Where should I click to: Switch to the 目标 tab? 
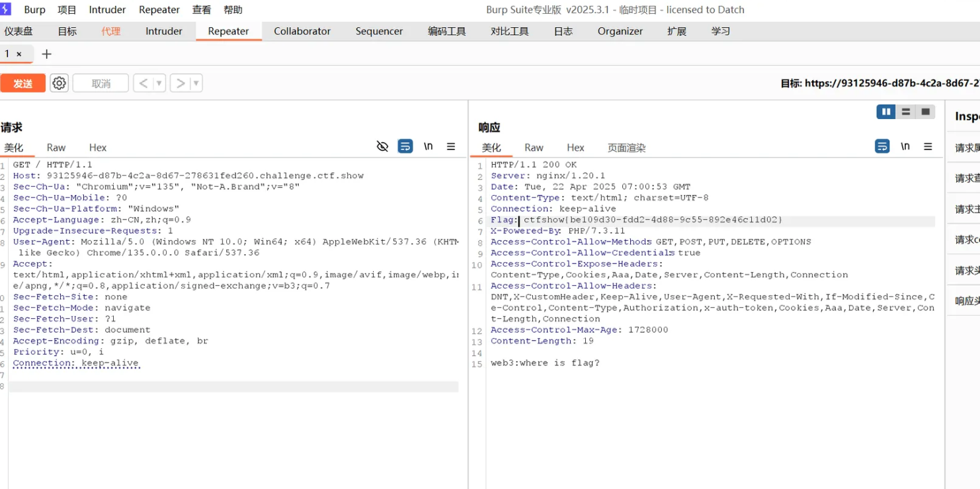click(67, 31)
